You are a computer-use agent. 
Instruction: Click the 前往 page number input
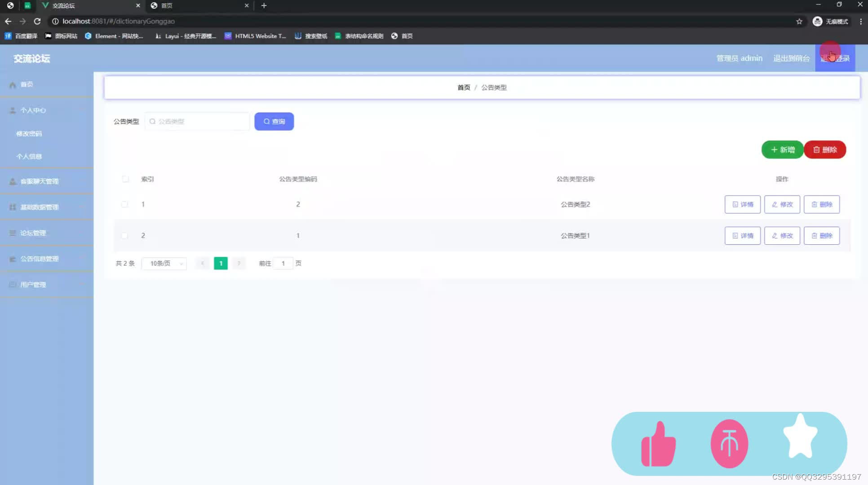coord(283,264)
